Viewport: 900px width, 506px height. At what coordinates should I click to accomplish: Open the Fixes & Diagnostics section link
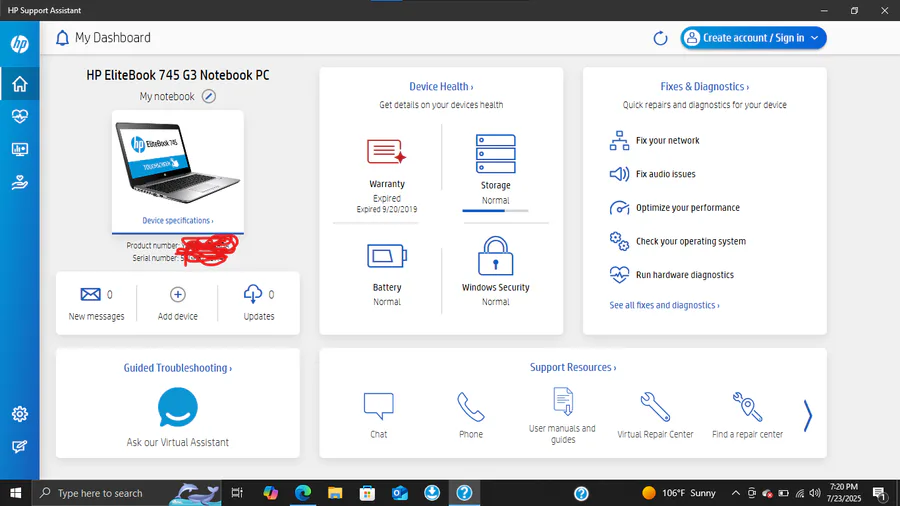[704, 87]
